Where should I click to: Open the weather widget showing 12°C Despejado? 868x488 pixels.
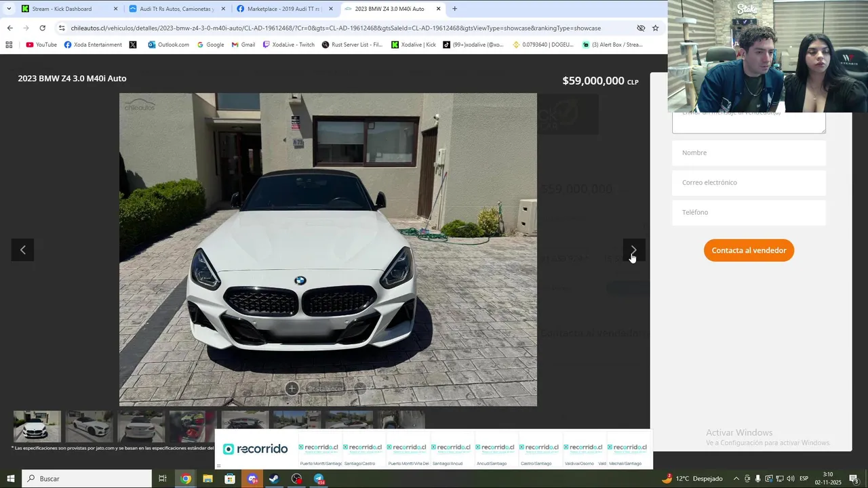tap(692, 479)
